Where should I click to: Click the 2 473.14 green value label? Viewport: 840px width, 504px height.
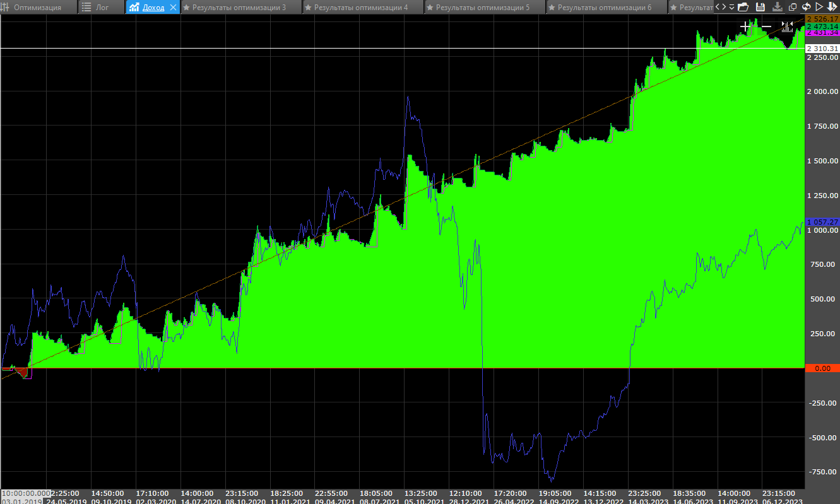tap(822, 26)
